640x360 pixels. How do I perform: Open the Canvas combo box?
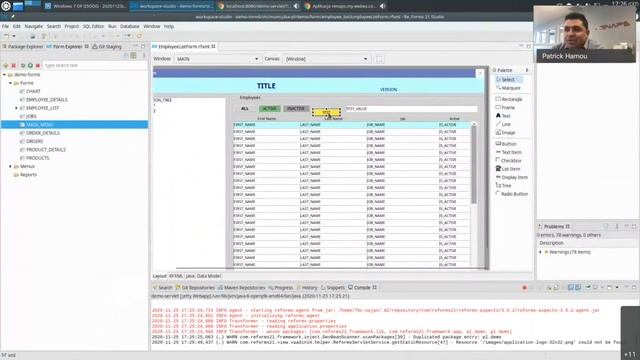coord(327,59)
